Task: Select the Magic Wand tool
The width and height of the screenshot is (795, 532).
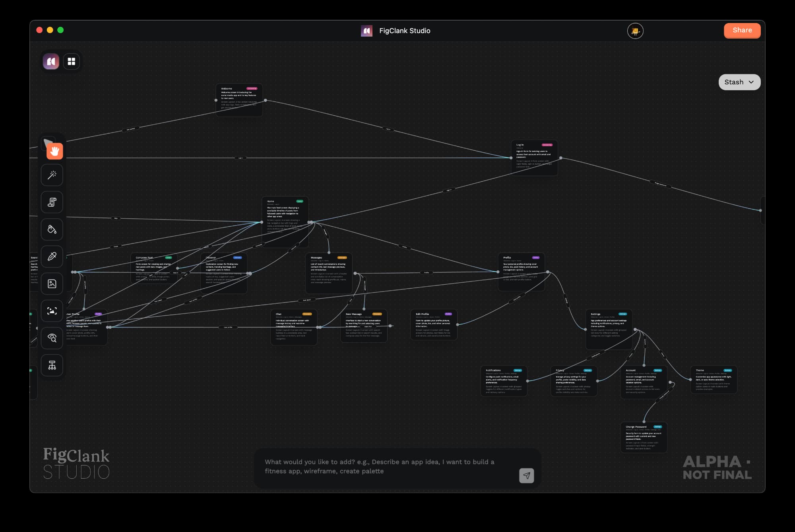Action: coord(52,175)
